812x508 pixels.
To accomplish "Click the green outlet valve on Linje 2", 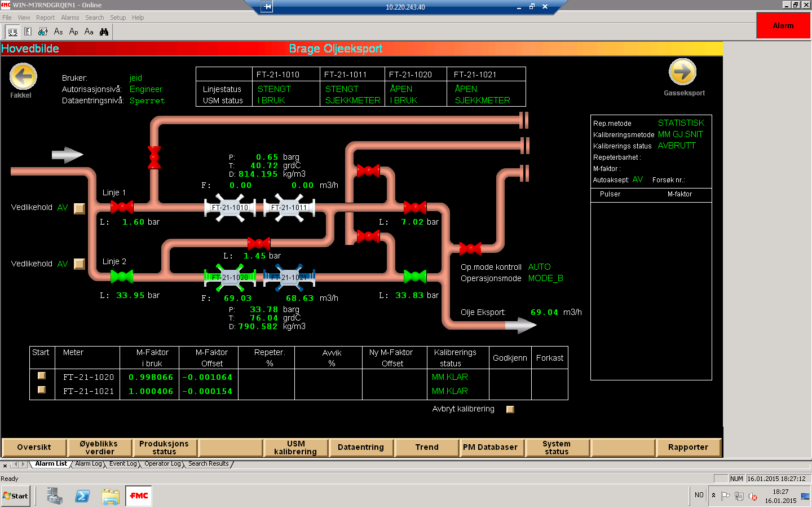I will coord(415,277).
